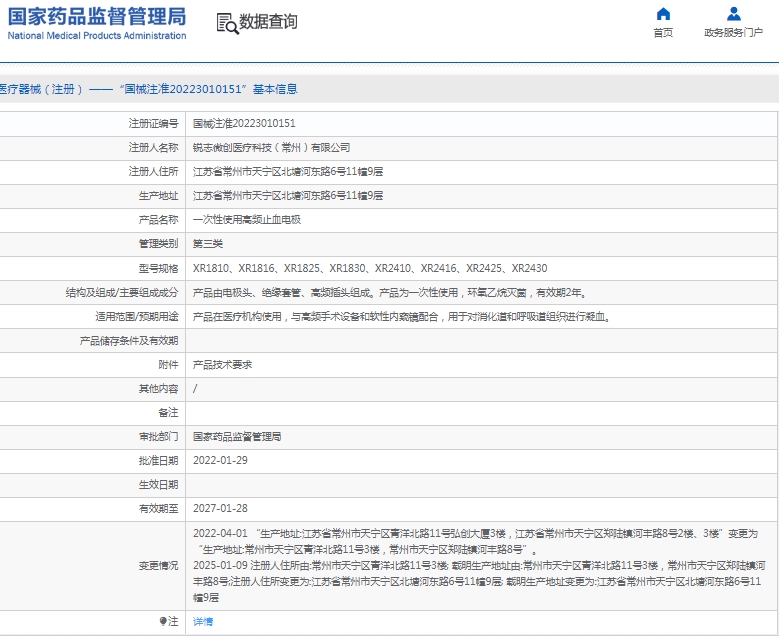The height and width of the screenshot is (640, 779).
Task: Select the 生产地址 address value
Action: coord(288,195)
